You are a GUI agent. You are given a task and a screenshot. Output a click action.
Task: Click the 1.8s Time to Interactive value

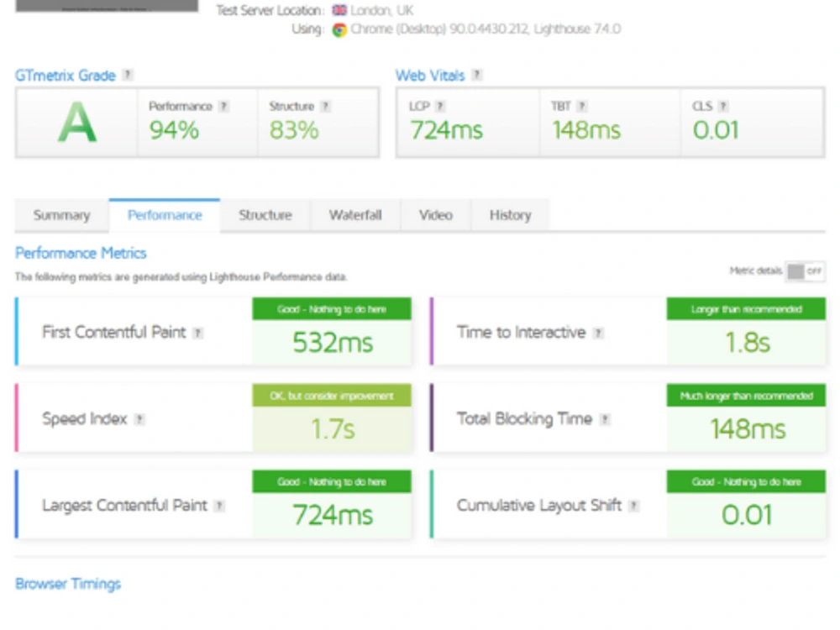[x=748, y=343]
